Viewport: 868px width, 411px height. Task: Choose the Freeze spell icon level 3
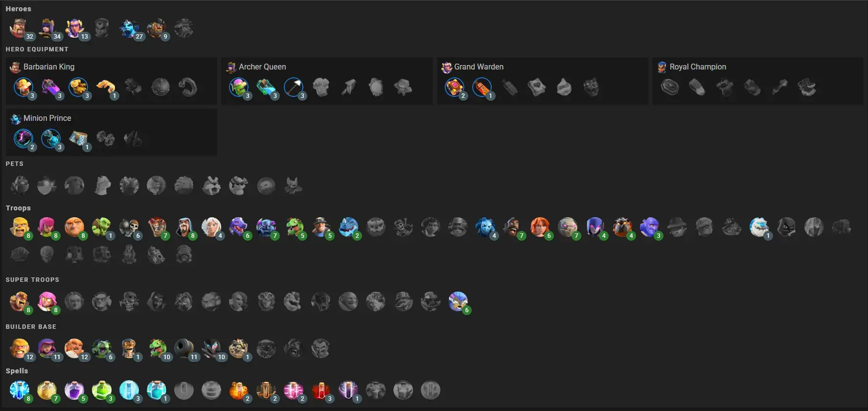(x=129, y=390)
